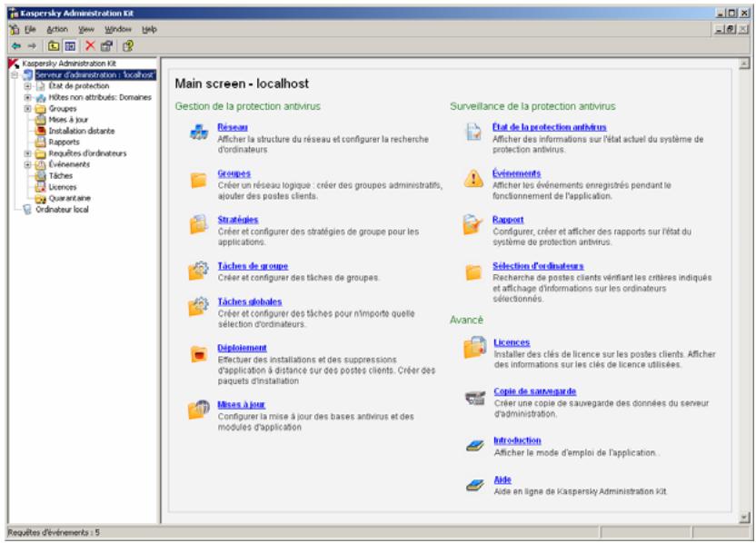Image resolution: width=756 pixels, height=543 pixels.
Task: Click the Événements warning triangle icon
Action: point(473,178)
